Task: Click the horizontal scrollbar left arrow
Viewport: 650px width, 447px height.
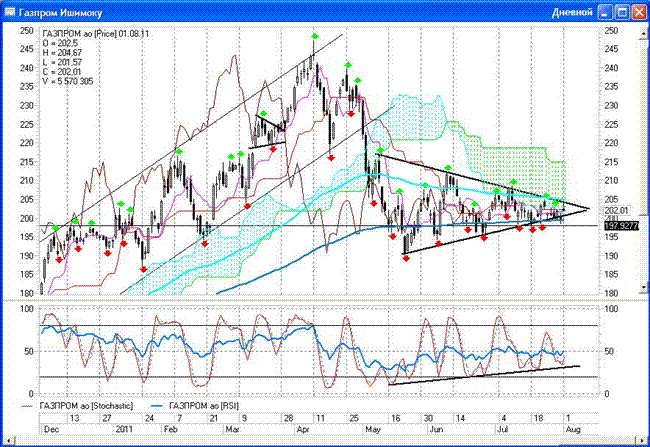Action: [7, 440]
